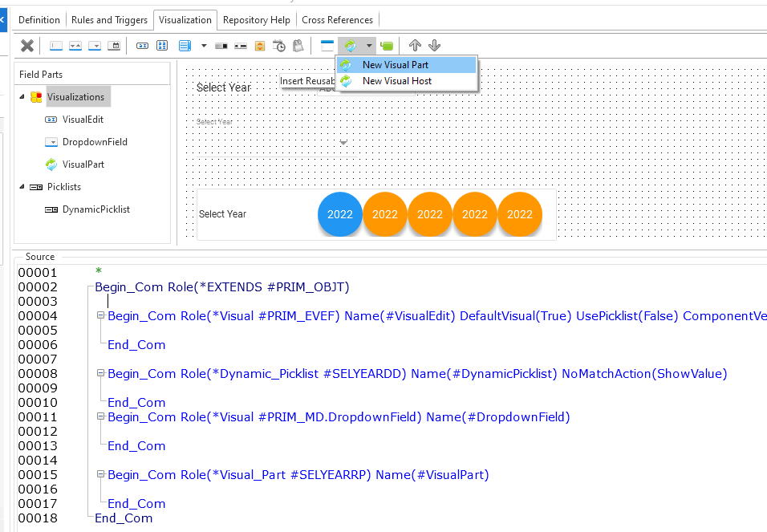Image resolution: width=767 pixels, height=532 pixels.
Task: Click the Begin_Com Role(*EXTENDS #PRIM_OBJT) line
Action: coord(222,286)
